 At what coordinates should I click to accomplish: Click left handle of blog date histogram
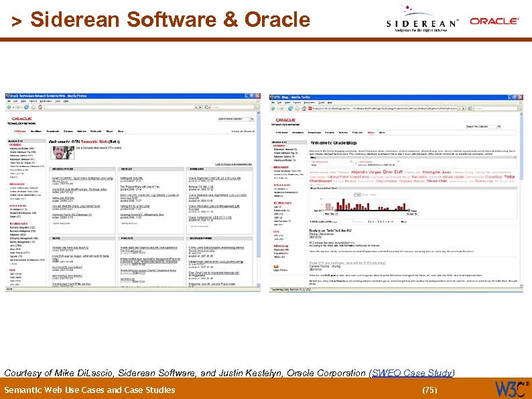pyautogui.click(x=336, y=211)
